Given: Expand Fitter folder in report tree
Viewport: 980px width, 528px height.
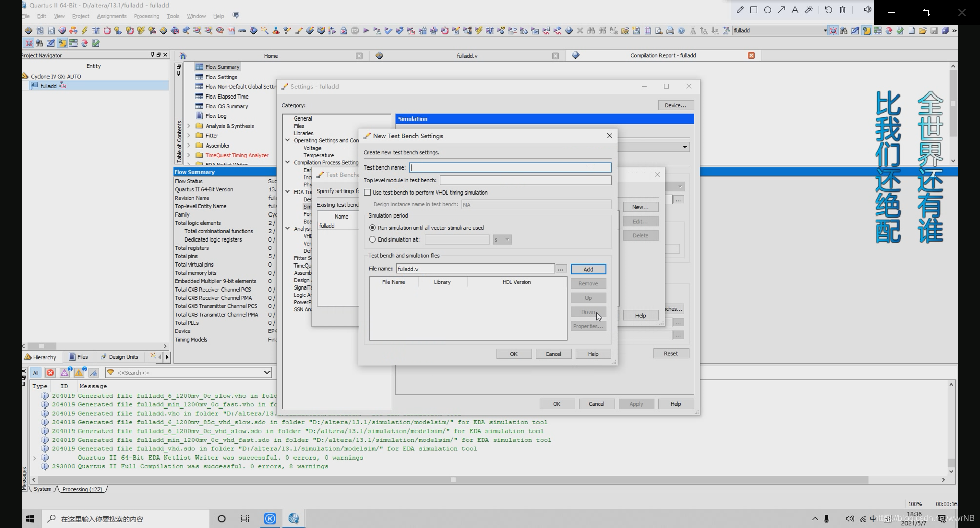Looking at the screenshot, I should click(189, 136).
